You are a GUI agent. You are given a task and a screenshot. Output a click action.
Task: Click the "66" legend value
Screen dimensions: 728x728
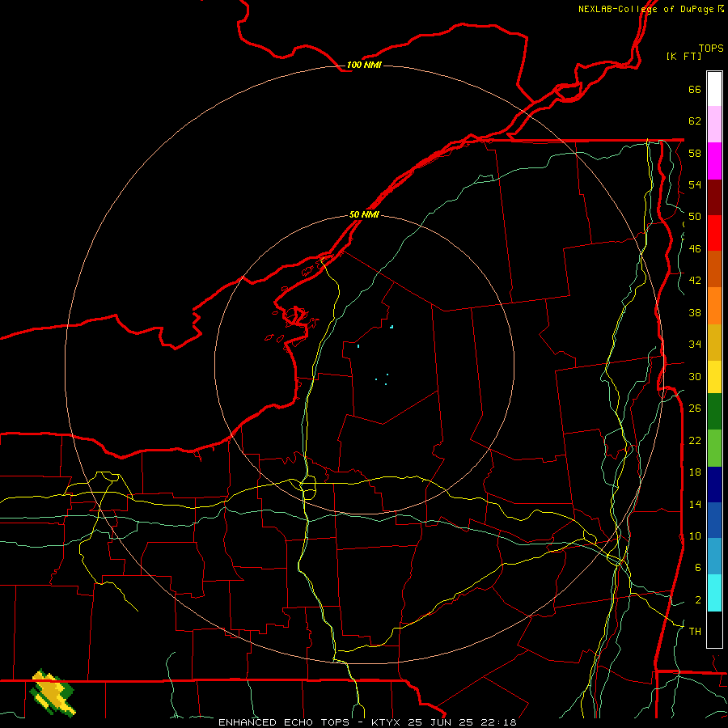click(x=695, y=89)
